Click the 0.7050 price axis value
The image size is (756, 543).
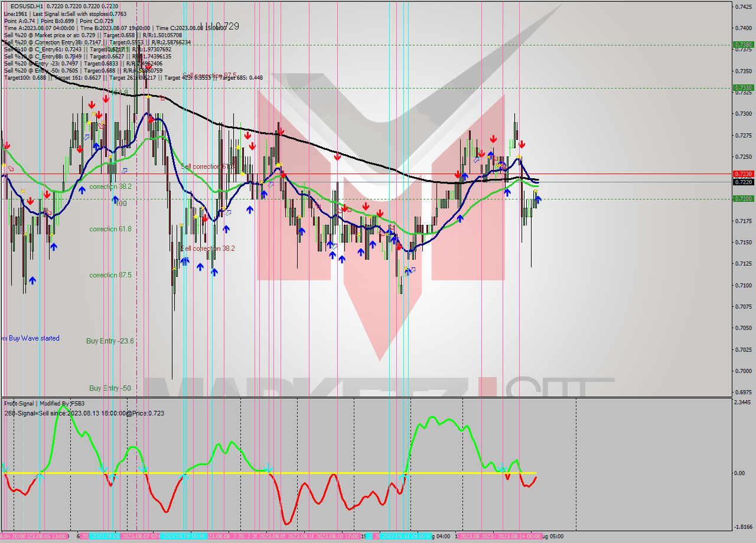click(x=743, y=328)
